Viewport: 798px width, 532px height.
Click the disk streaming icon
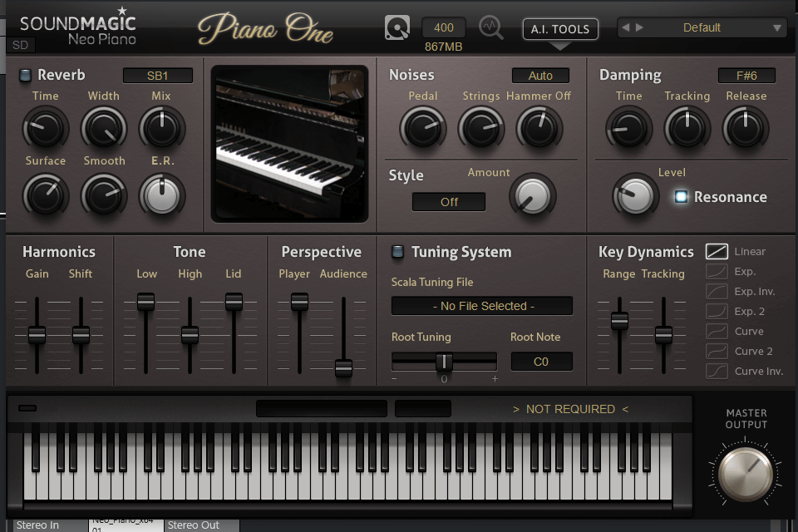[397, 27]
